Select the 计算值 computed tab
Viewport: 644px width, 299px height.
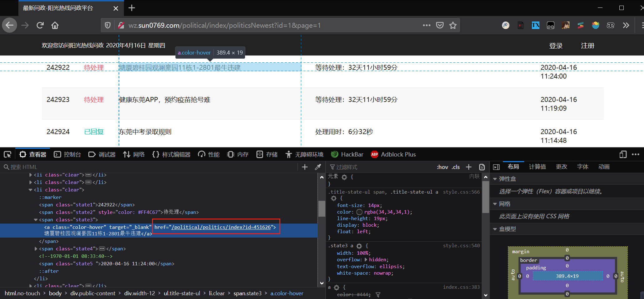(537, 167)
